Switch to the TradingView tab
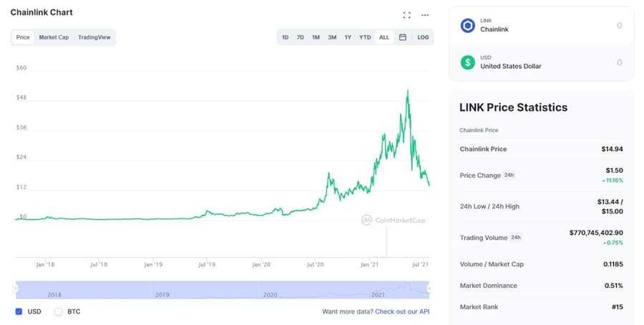The width and height of the screenshot is (644, 325). point(94,37)
